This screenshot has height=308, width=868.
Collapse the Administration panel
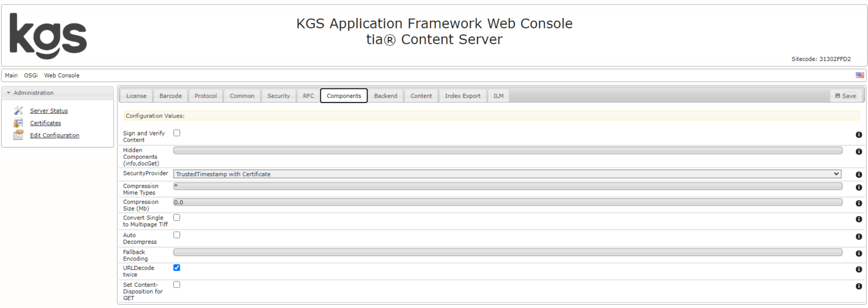(x=57, y=93)
